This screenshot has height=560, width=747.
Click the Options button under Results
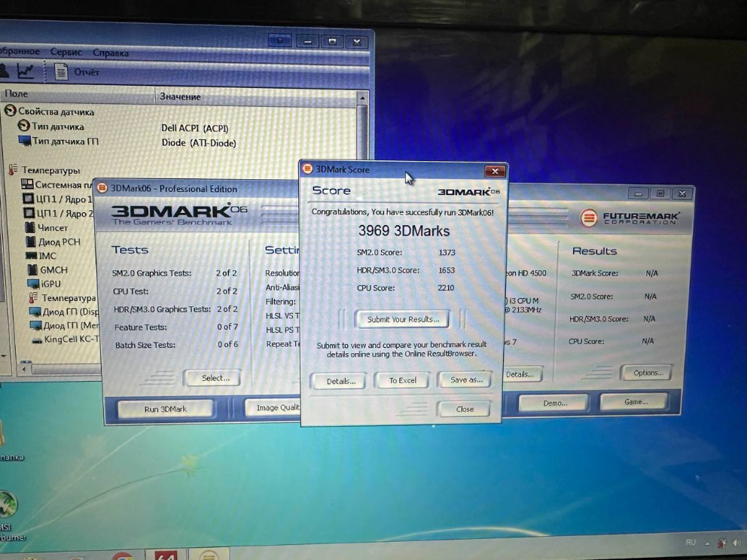pos(648,373)
